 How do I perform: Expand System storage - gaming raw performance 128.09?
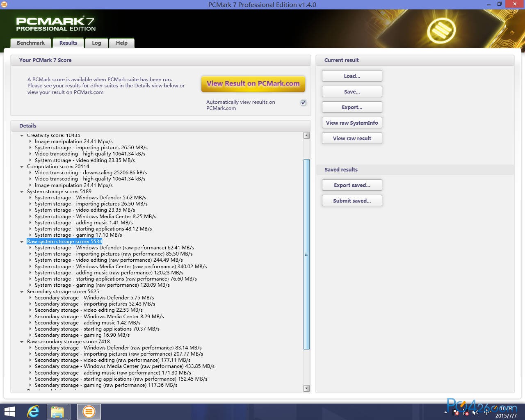click(x=30, y=285)
